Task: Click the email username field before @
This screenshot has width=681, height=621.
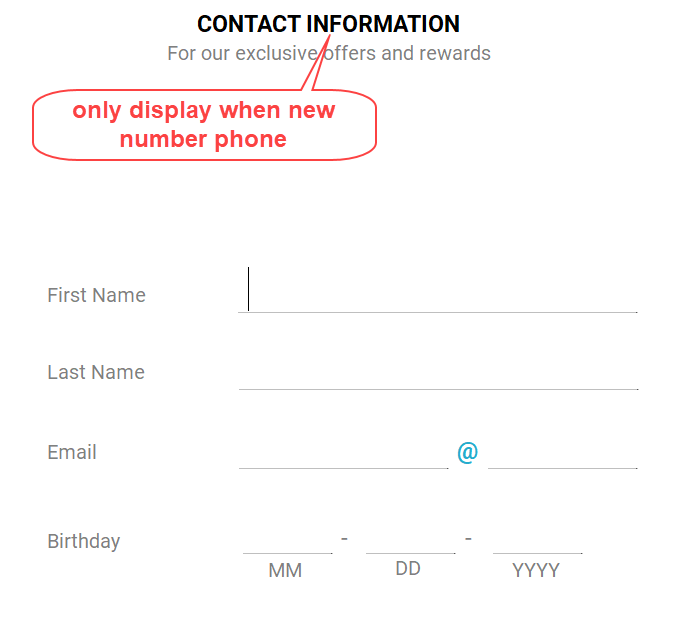Action: pyautogui.click(x=343, y=452)
